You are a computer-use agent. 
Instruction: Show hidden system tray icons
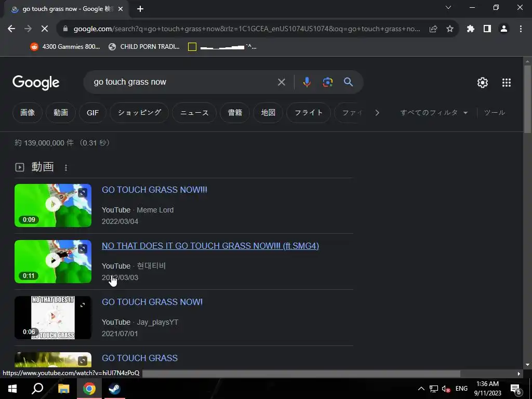tap(421, 389)
